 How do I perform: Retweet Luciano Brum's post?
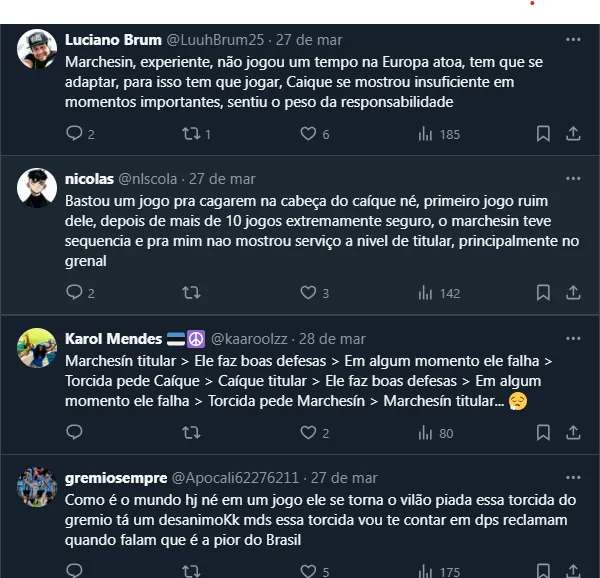(191, 134)
